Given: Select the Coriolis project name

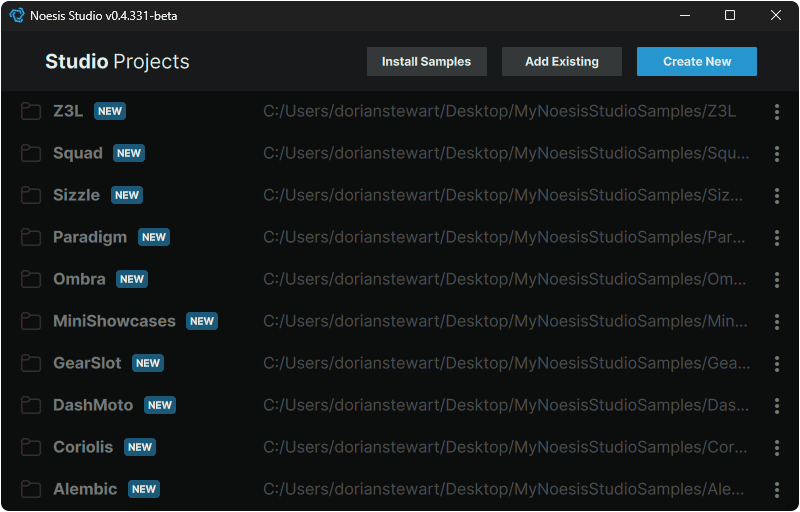Looking at the screenshot, I should click(x=83, y=447).
